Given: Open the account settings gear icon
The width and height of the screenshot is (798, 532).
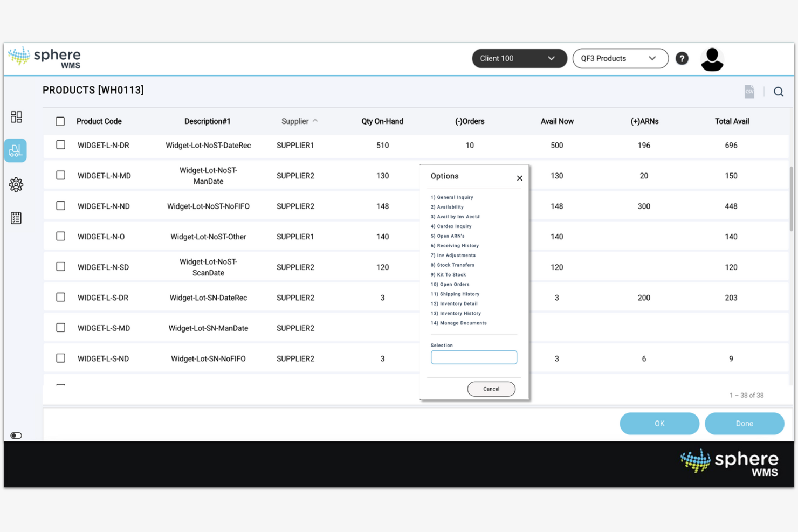Looking at the screenshot, I should (16, 185).
